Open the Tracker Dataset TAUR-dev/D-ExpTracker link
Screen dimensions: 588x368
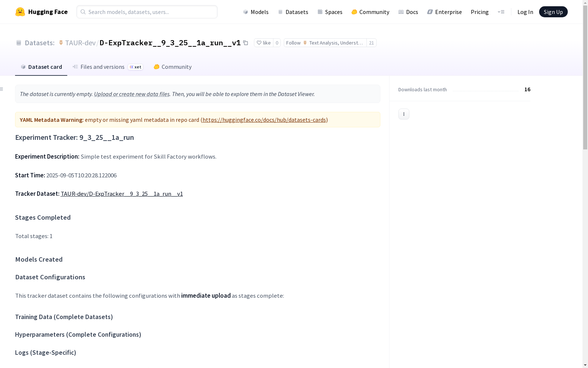click(122, 194)
